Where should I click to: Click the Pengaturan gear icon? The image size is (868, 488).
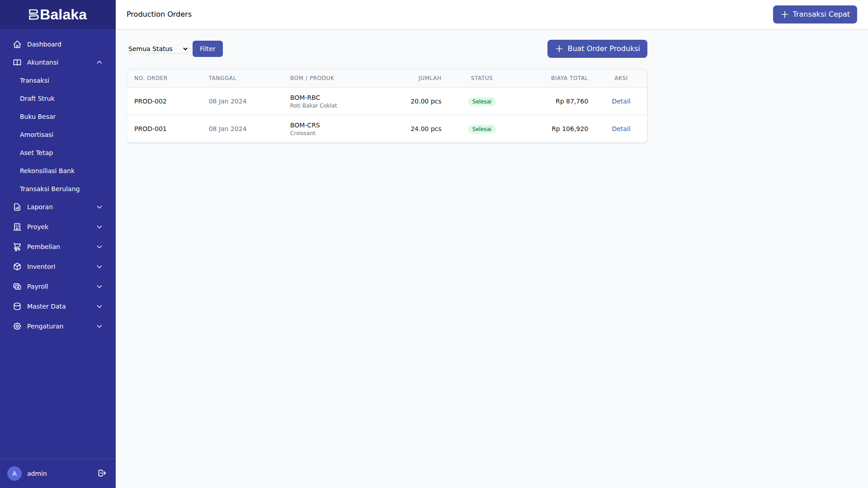pos(17,326)
